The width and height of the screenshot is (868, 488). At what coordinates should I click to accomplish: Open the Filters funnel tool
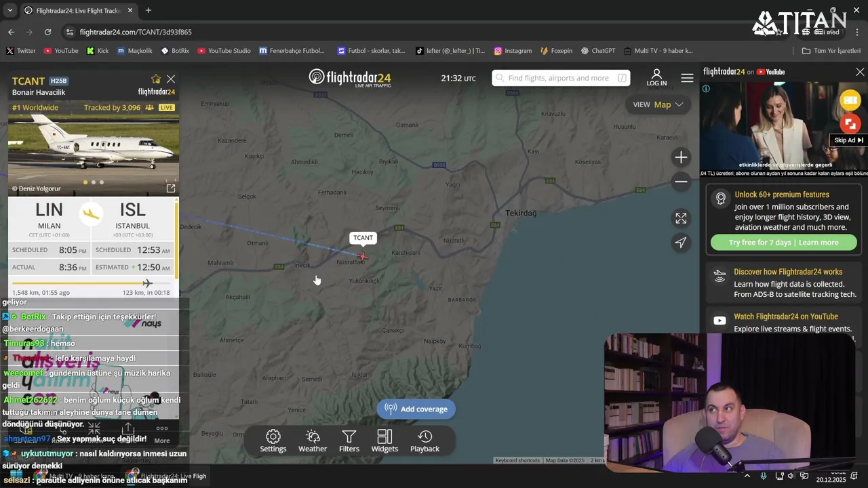[x=349, y=441]
